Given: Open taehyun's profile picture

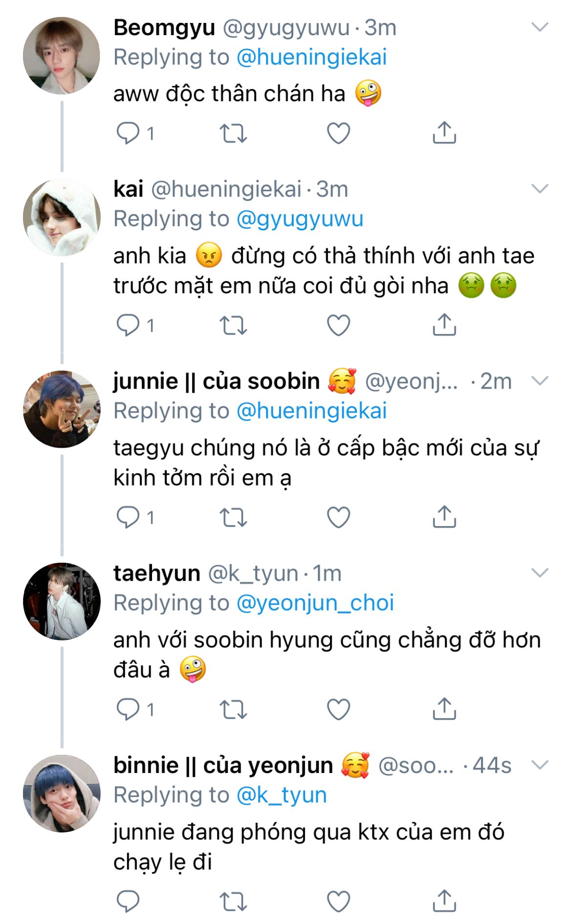Looking at the screenshot, I should 62,601.
